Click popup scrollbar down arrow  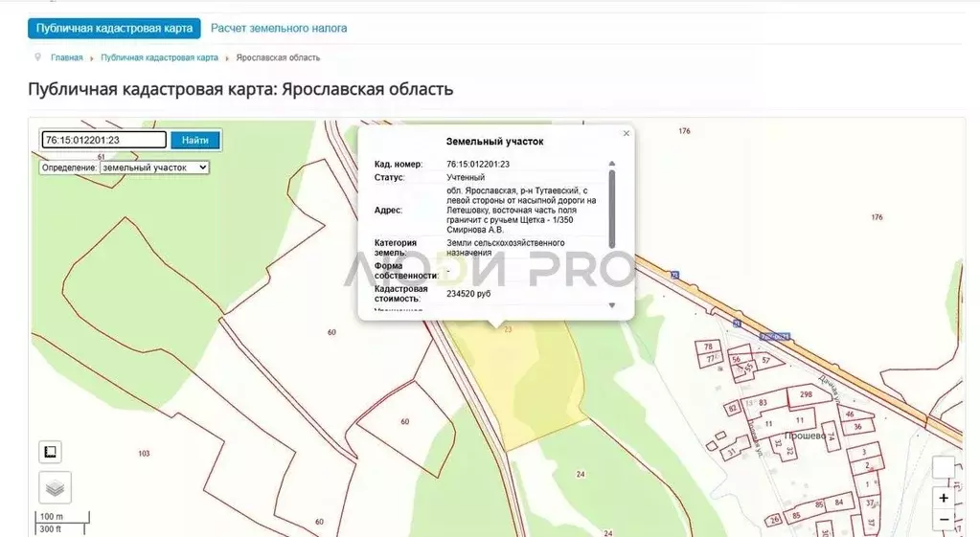coord(612,305)
